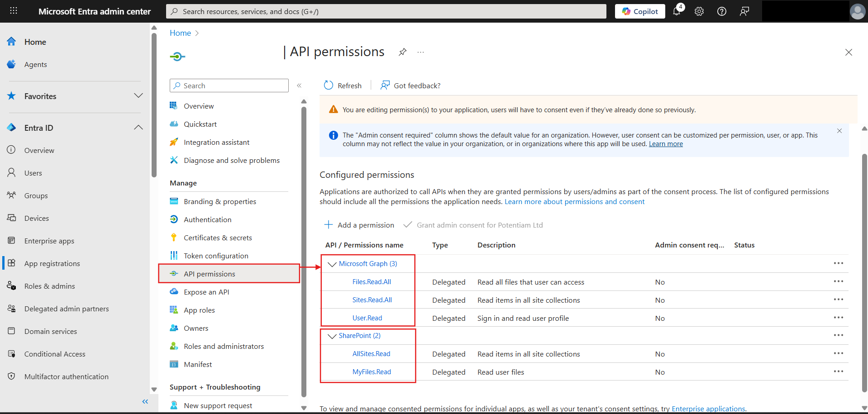Collapse the SharePoint permissions group
Screen dimensions: 868x414
point(332,336)
